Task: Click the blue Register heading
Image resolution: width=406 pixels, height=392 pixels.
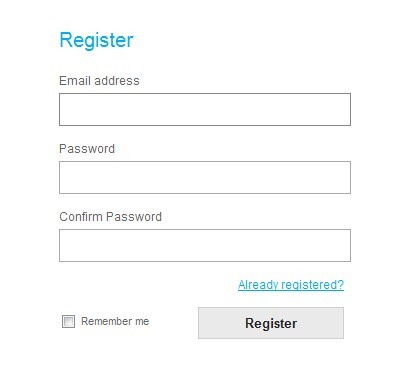Action: click(x=96, y=40)
